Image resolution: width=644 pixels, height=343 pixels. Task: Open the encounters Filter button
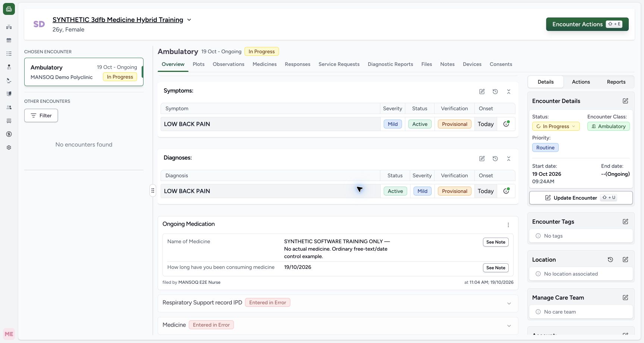pos(41,115)
